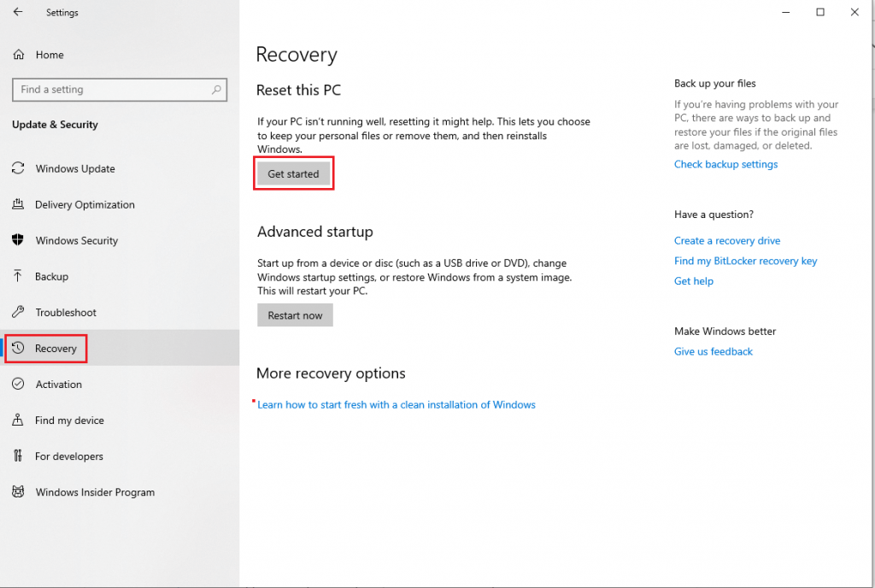Viewport: 875px width, 588px height.
Task: Click the Windows Insider Program icon
Action: (18, 491)
